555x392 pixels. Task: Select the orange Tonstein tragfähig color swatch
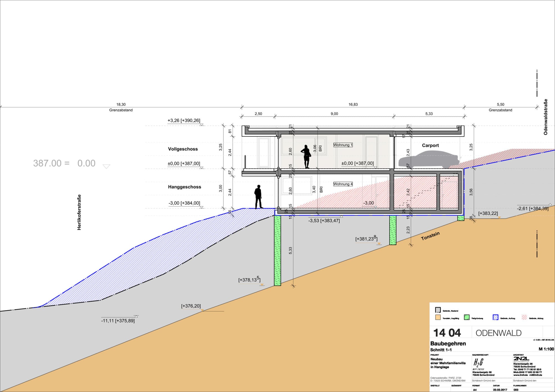pyautogui.click(x=438, y=317)
